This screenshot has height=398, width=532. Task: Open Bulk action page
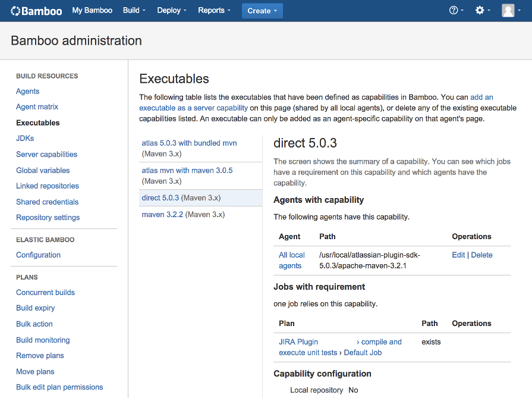[x=34, y=324]
